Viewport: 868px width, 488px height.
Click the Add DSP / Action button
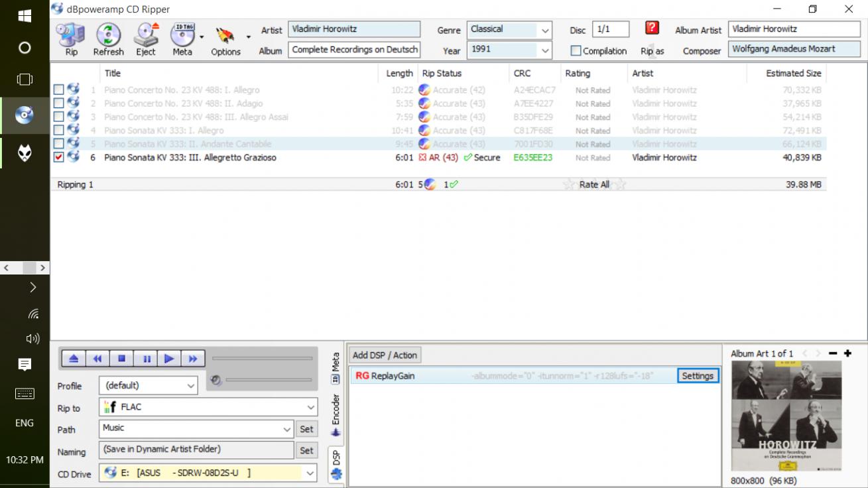385,355
